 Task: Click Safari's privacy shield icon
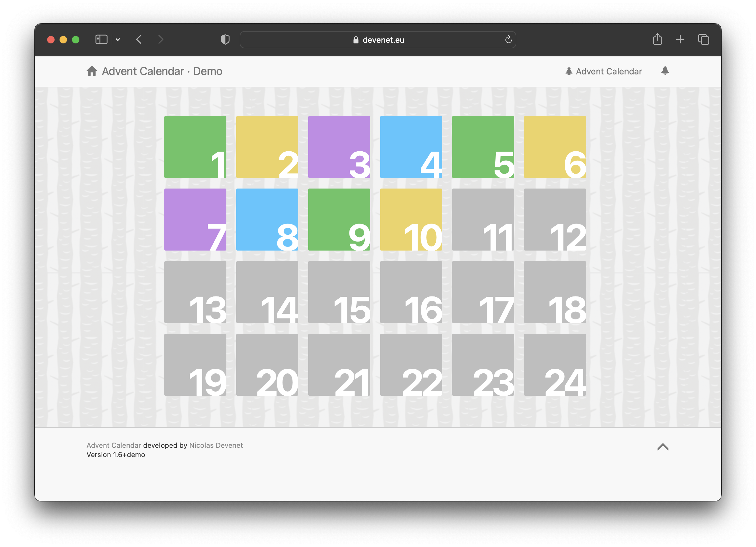[225, 40]
